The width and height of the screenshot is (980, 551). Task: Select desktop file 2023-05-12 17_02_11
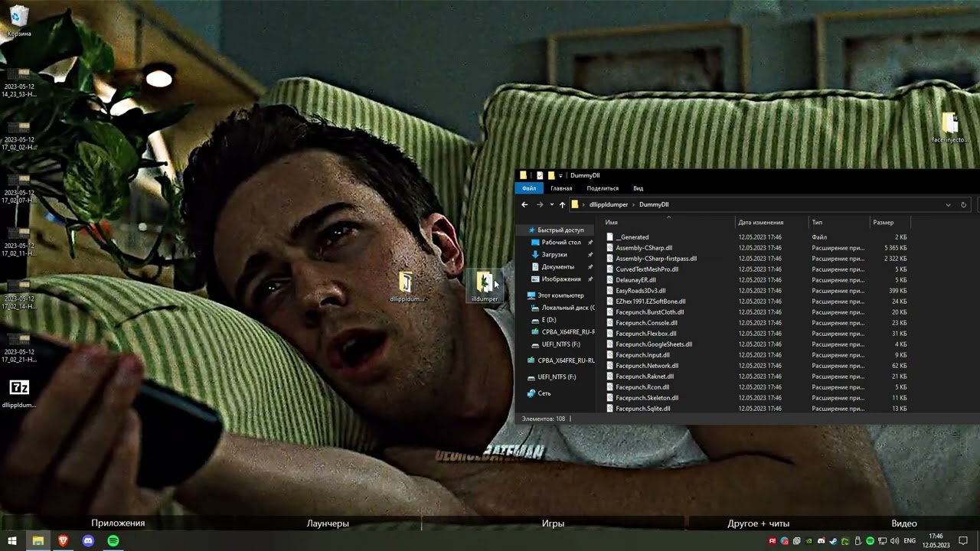tap(19, 242)
